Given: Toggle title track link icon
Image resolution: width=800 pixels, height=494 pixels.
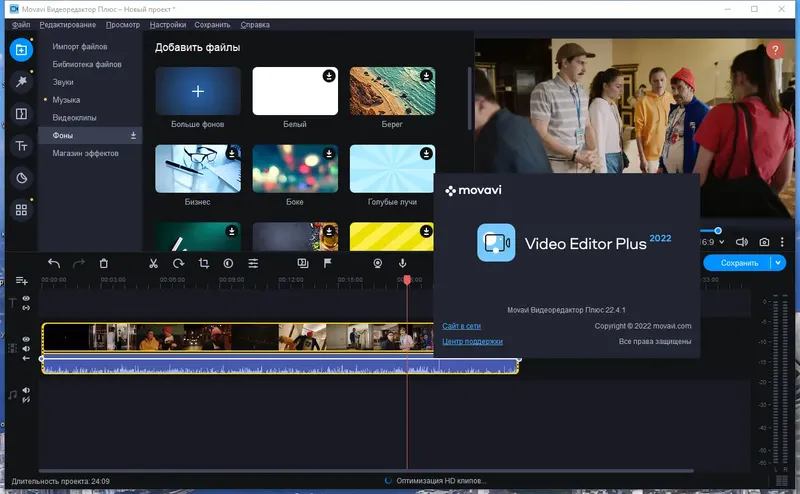Looking at the screenshot, I should [x=26, y=308].
